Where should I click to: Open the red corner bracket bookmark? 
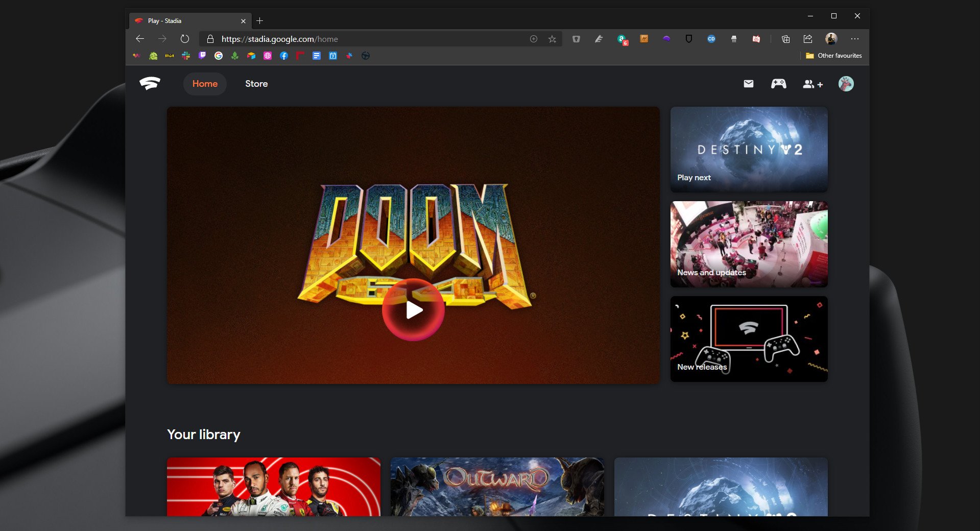tap(300, 56)
